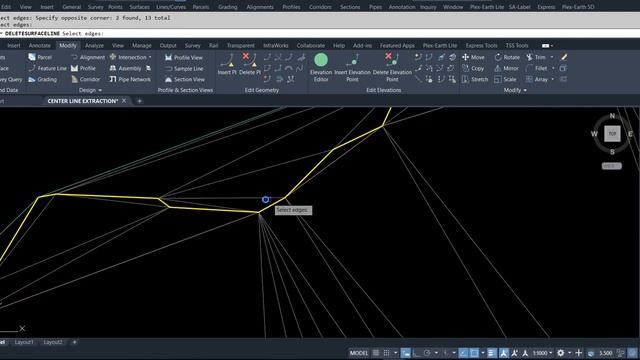Select the Layout1 tab
Viewport: 640px width, 360px height.
pos(24,342)
